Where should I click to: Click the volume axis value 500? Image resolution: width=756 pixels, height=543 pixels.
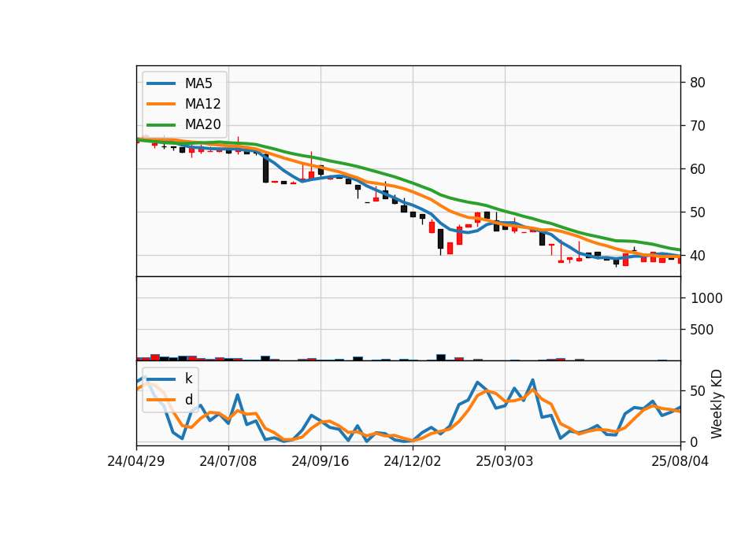[x=702, y=330]
